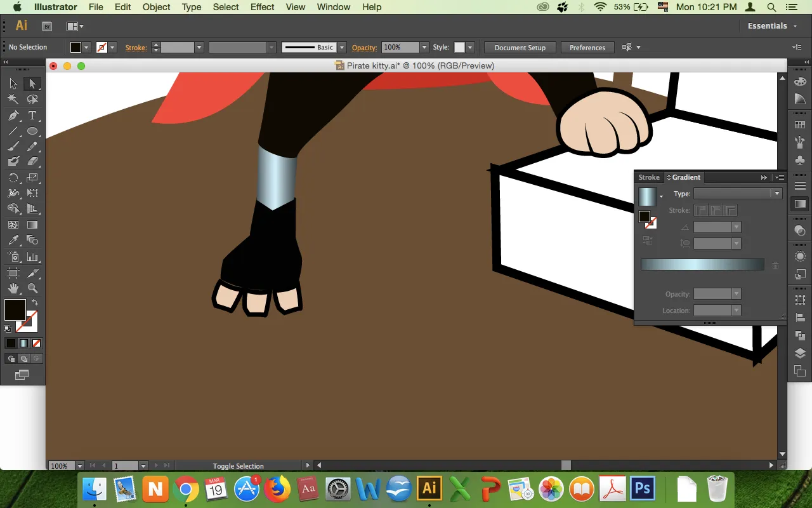The height and width of the screenshot is (508, 812).
Task: Select the Blob Brush tool
Action: [x=13, y=162]
